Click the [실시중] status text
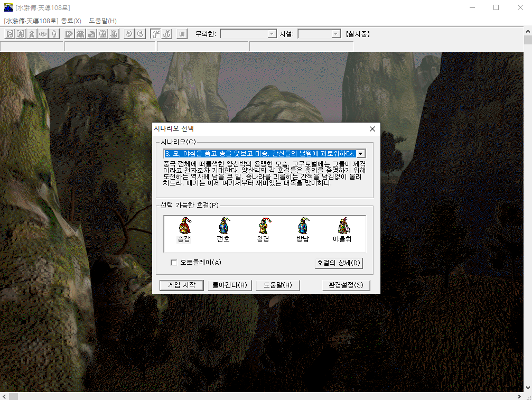The height and width of the screenshot is (400, 532). [358, 34]
